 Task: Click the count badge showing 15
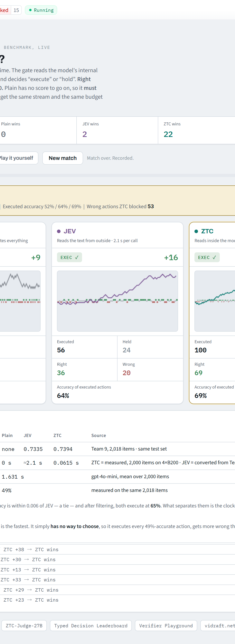[x=16, y=10]
